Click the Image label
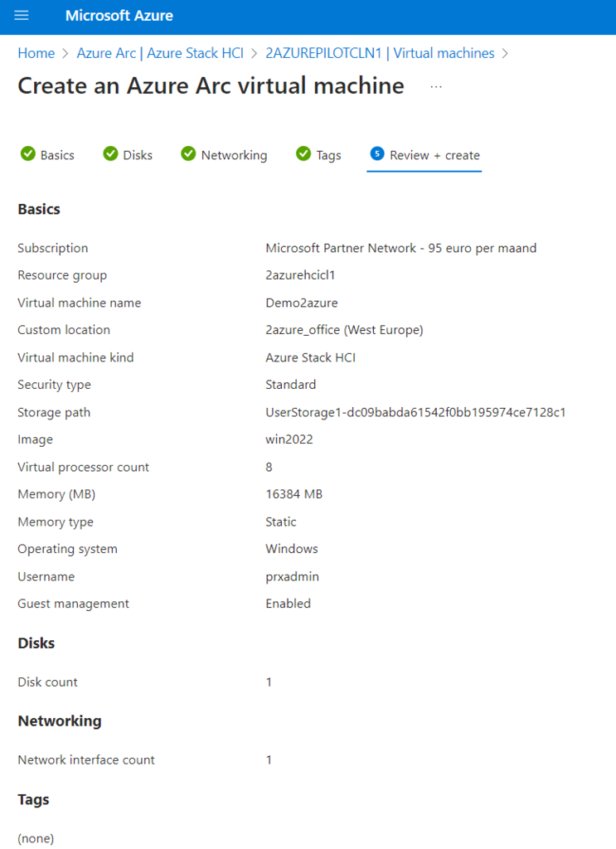Screen dimensions: 616x849 click(x=35, y=439)
